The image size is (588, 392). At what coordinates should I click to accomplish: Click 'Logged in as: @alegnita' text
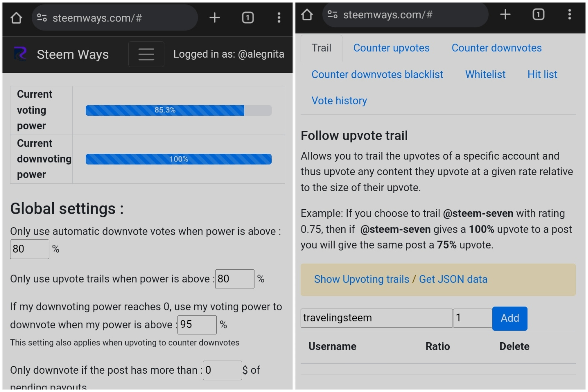pos(229,54)
